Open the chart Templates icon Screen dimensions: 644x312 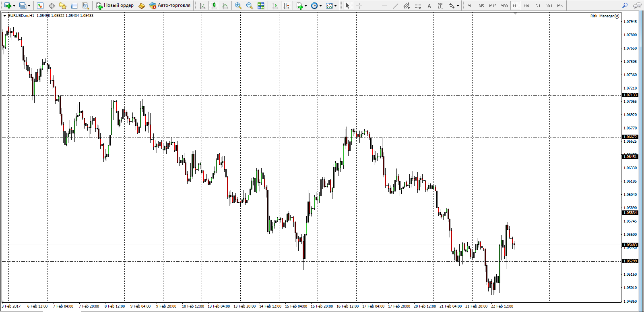click(x=329, y=6)
